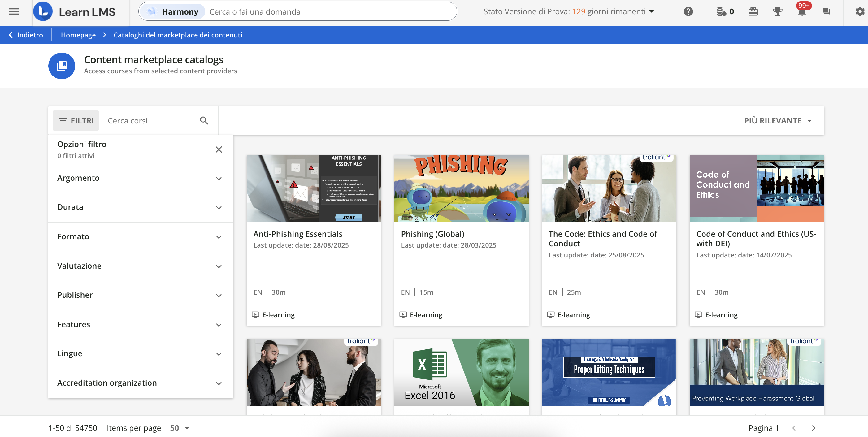
Task: Open notifications bell with 99+ badge
Action: click(x=802, y=12)
